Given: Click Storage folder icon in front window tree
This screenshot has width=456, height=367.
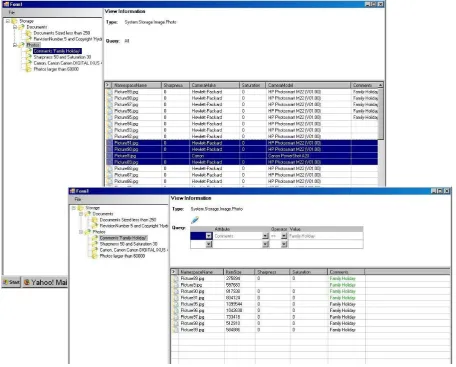Looking at the screenshot, I should click(81, 208).
